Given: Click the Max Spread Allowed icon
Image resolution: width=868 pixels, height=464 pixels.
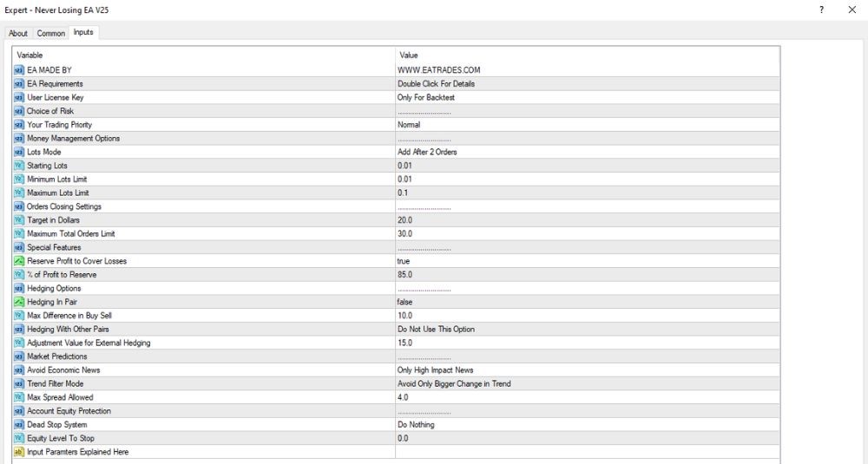Looking at the screenshot, I should [19, 397].
